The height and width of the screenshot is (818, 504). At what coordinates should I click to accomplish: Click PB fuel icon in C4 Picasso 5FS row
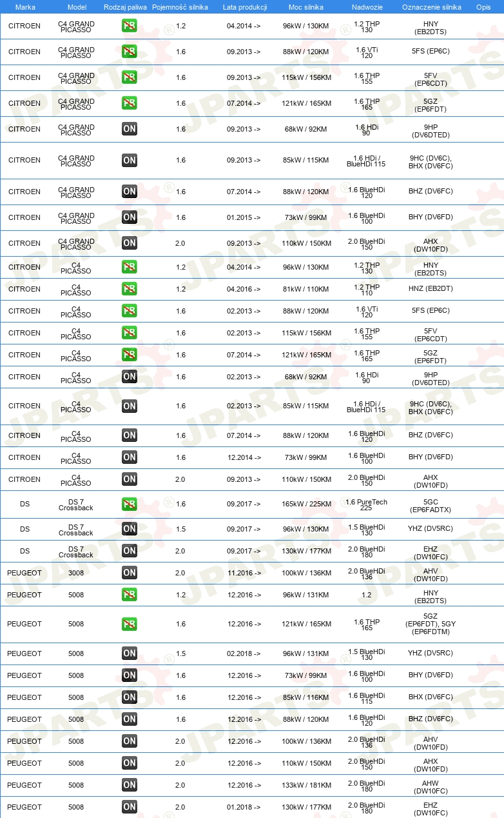point(130,311)
